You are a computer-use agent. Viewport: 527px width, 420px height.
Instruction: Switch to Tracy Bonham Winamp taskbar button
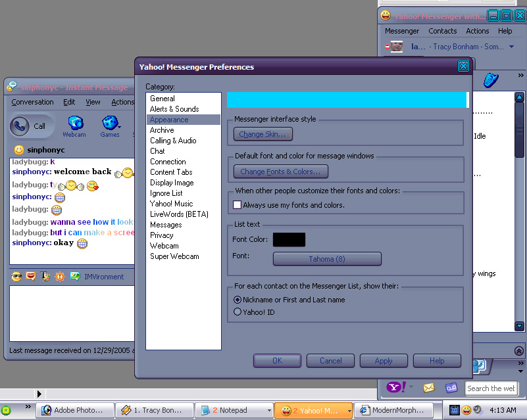155,410
